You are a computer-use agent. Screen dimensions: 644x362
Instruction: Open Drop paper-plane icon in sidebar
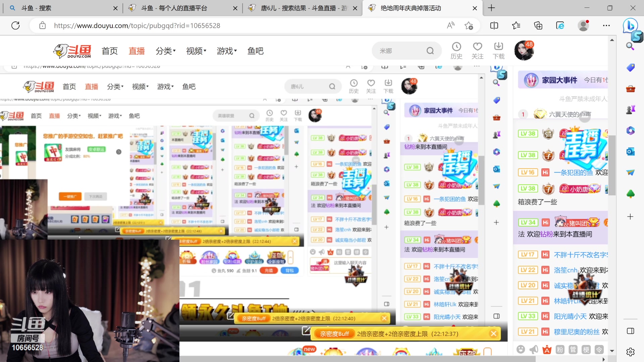tap(630, 173)
